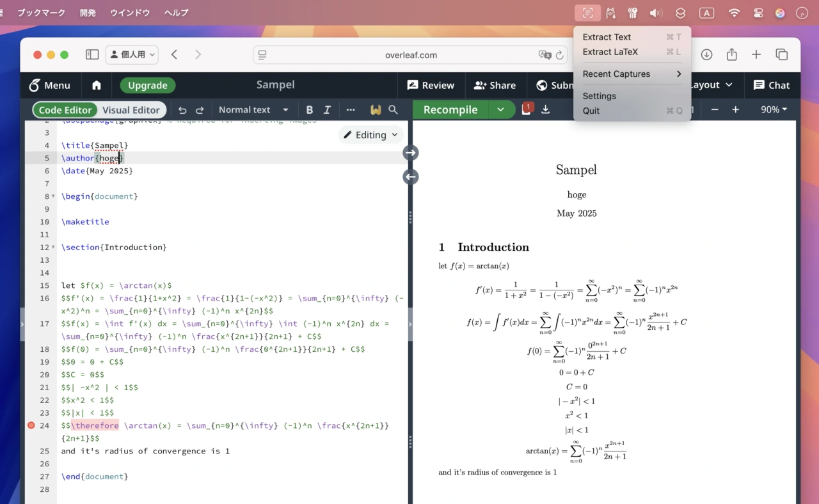Download the compiled PDF

pos(545,109)
